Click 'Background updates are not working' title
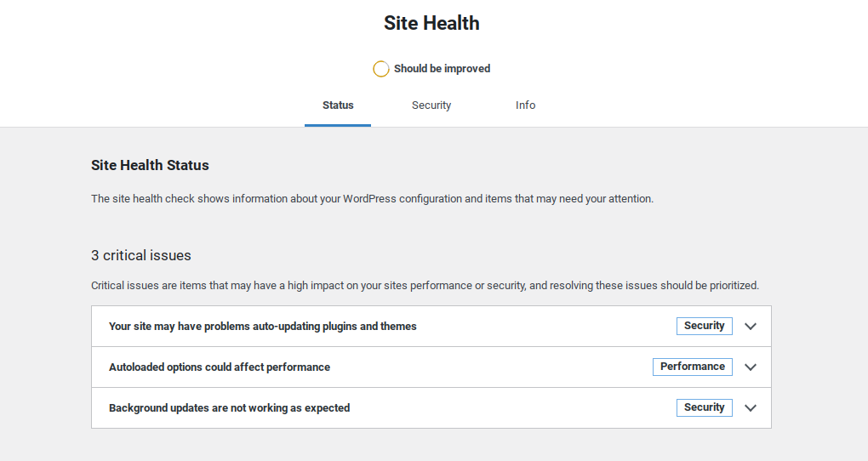868x461 pixels. (229, 408)
